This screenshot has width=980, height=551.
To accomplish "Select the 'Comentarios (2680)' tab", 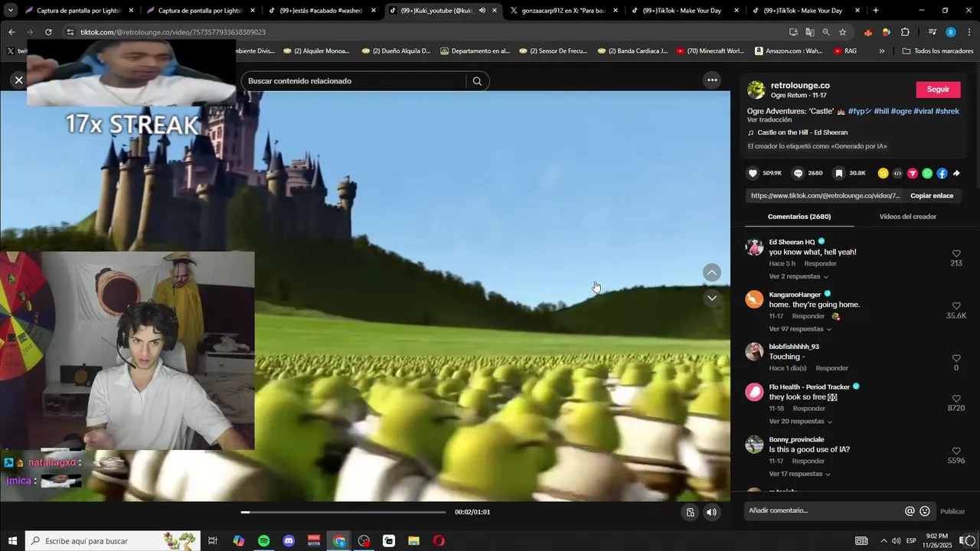I will click(x=799, y=217).
